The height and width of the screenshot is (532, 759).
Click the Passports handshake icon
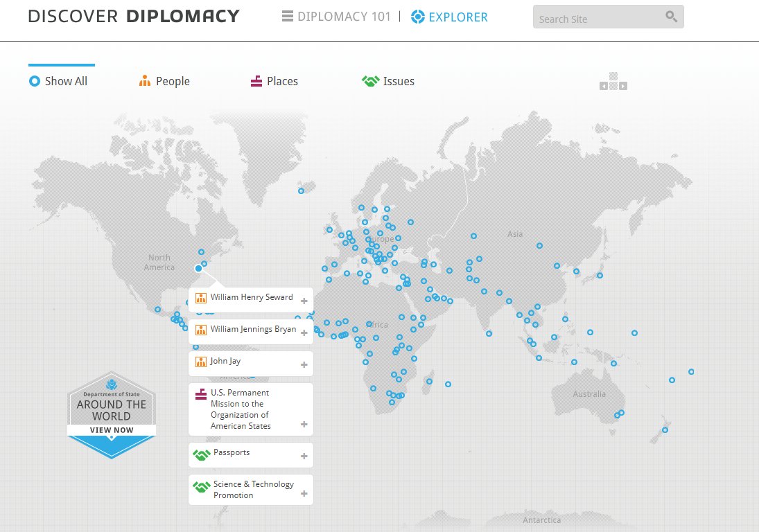pos(202,454)
